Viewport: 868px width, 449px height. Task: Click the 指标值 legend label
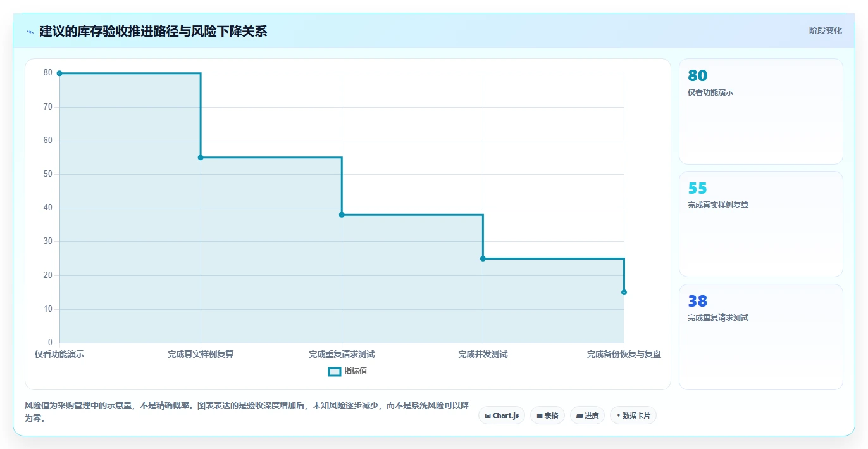pyautogui.click(x=356, y=371)
